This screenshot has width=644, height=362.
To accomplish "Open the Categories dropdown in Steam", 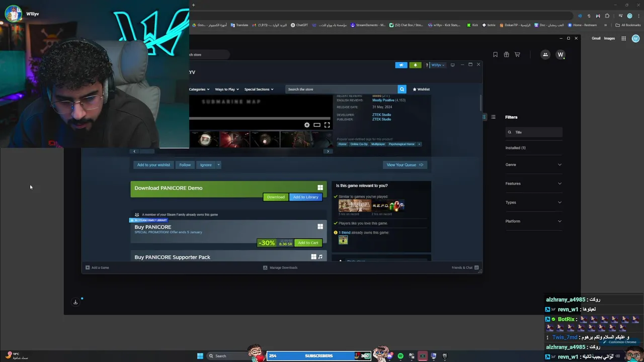I will click(x=199, y=89).
